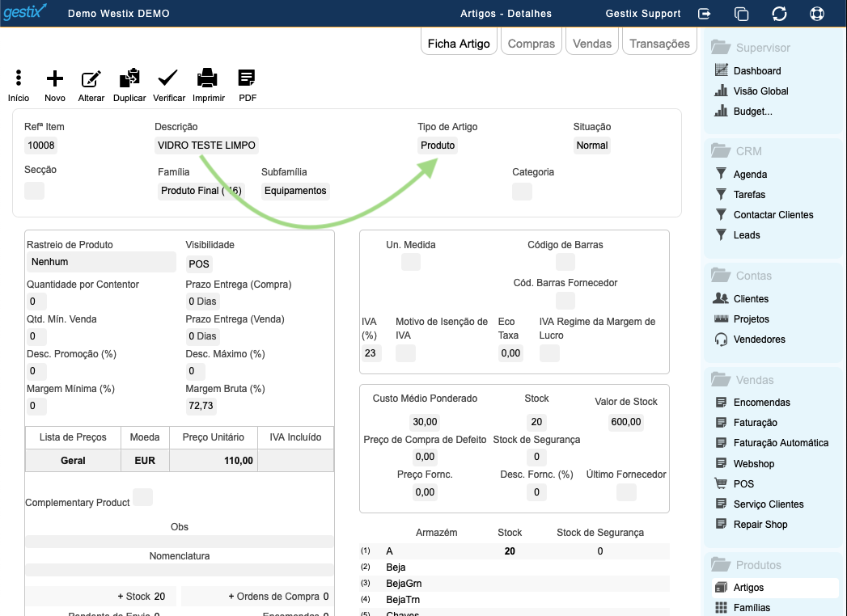This screenshot has width=847, height=616.
Task: Switch to the Transações tab
Action: [659, 44]
